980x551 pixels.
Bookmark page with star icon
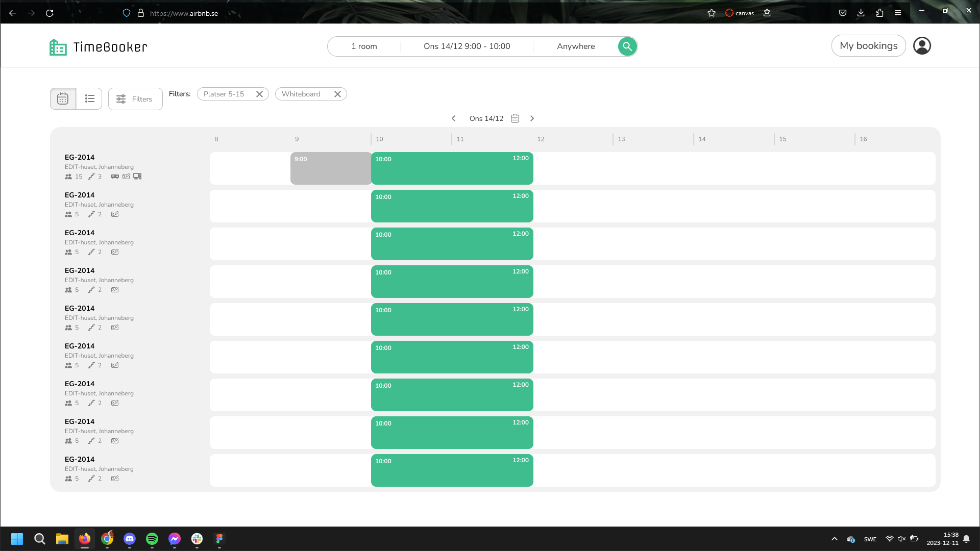point(712,13)
